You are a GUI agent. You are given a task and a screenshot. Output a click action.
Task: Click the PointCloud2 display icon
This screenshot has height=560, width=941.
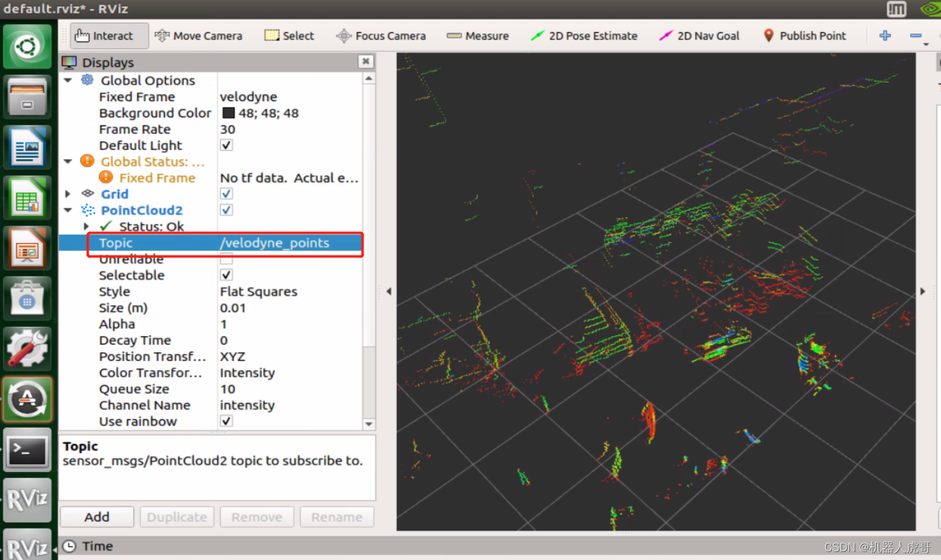[x=88, y=210]
